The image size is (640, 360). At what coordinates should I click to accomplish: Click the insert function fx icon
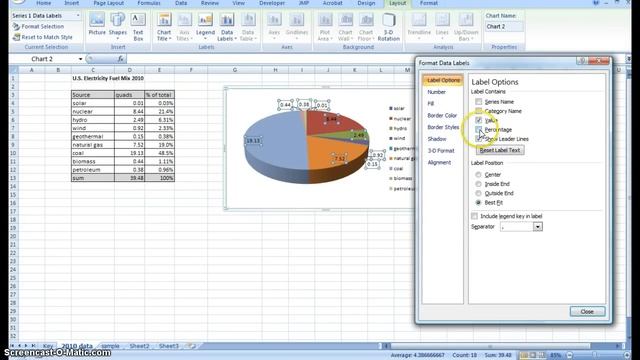point(120,59)
